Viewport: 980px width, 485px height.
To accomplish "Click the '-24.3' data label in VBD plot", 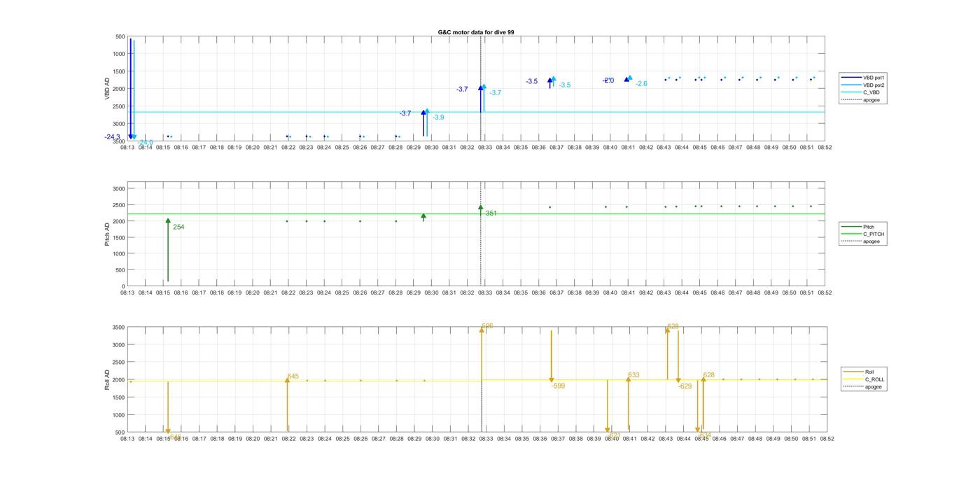I will pyautogui.click(x=113, y=137).
